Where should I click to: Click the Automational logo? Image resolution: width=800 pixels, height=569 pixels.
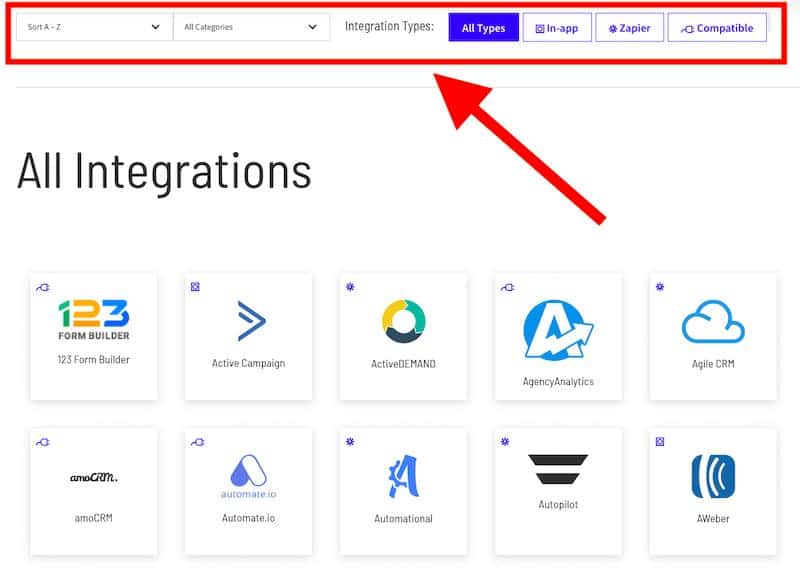pos(404,476)
